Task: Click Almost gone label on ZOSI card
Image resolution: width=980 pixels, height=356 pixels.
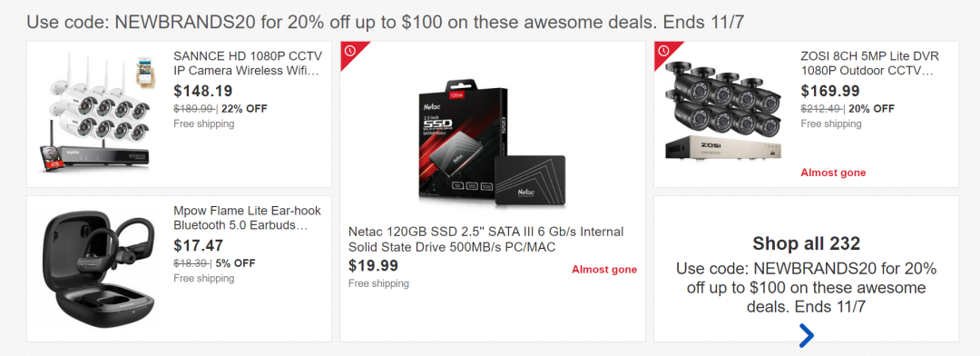Action: pos(833,173)
